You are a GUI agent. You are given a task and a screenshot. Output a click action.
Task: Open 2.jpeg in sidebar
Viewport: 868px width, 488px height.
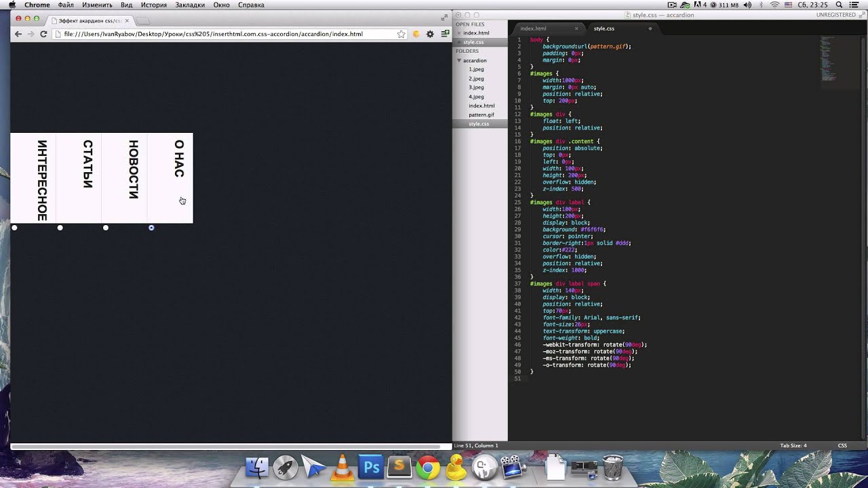[476, 79]
